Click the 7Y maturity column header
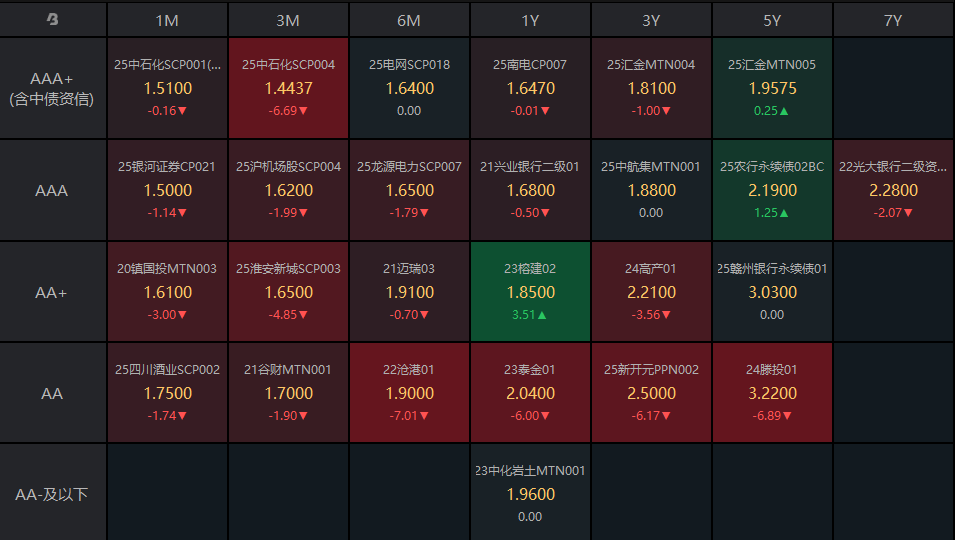Viewport: 955px width, 540px height. [893, 20]
